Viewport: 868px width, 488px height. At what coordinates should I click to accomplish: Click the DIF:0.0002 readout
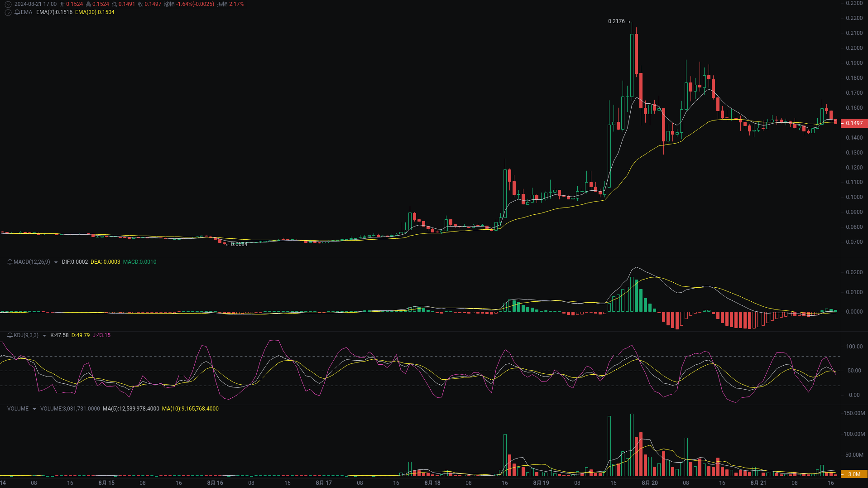click(x=75, y=262)
